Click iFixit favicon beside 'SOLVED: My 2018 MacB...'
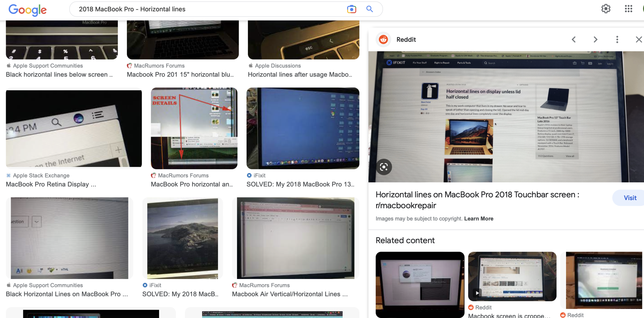Image resolution: width=644 pixels, height=318 pixels. (145, 285)
